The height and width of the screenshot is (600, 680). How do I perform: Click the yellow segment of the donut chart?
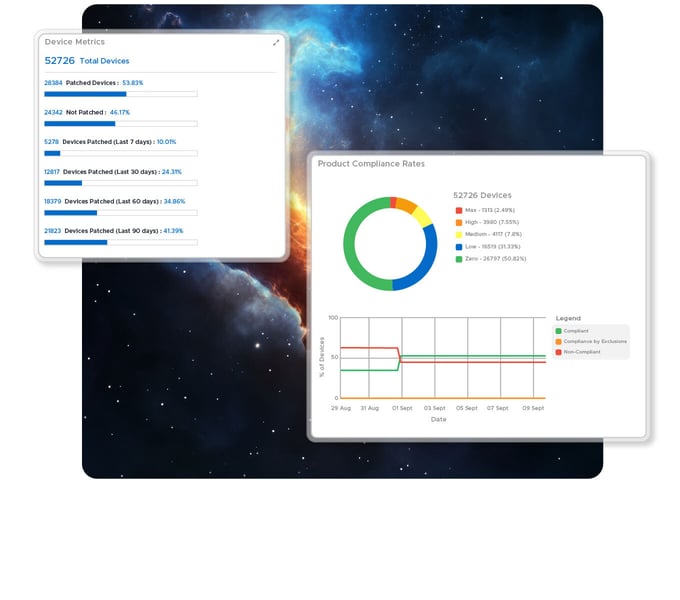tap(422, 217)
